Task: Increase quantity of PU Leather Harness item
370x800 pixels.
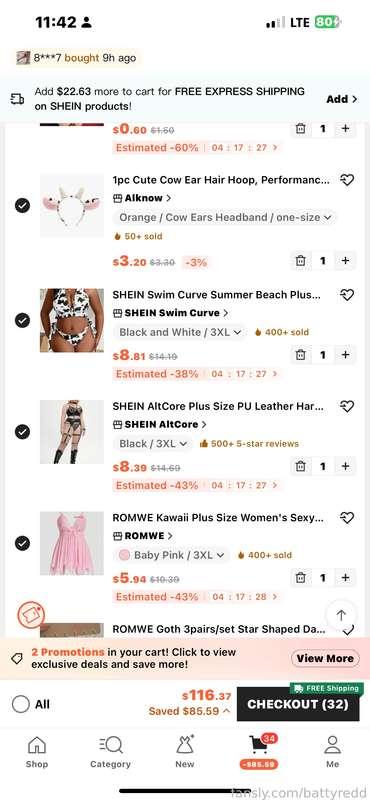Action: [346, 466]
